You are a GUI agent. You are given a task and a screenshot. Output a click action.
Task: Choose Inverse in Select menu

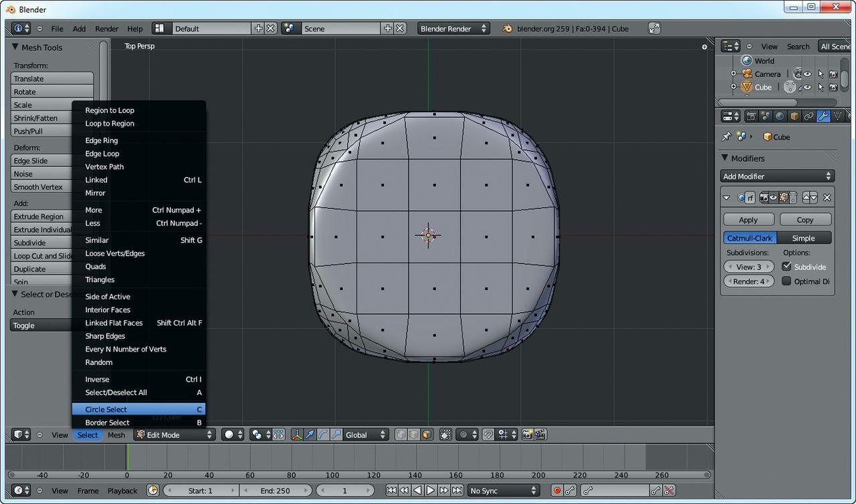(138, 379)
